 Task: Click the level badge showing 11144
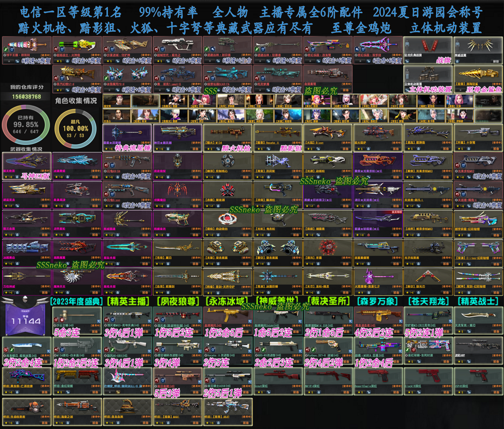26,320
